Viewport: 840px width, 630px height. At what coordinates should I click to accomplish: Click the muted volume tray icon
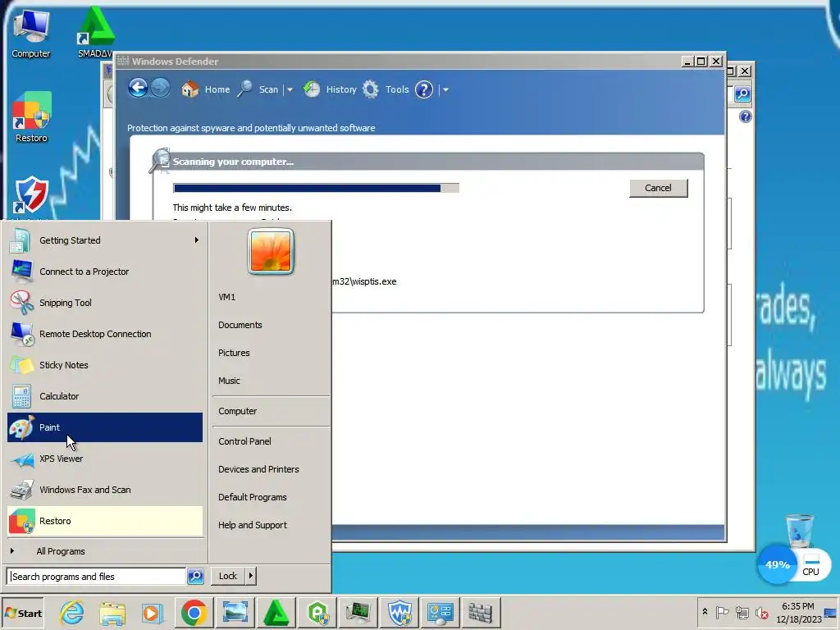[761, 612]
